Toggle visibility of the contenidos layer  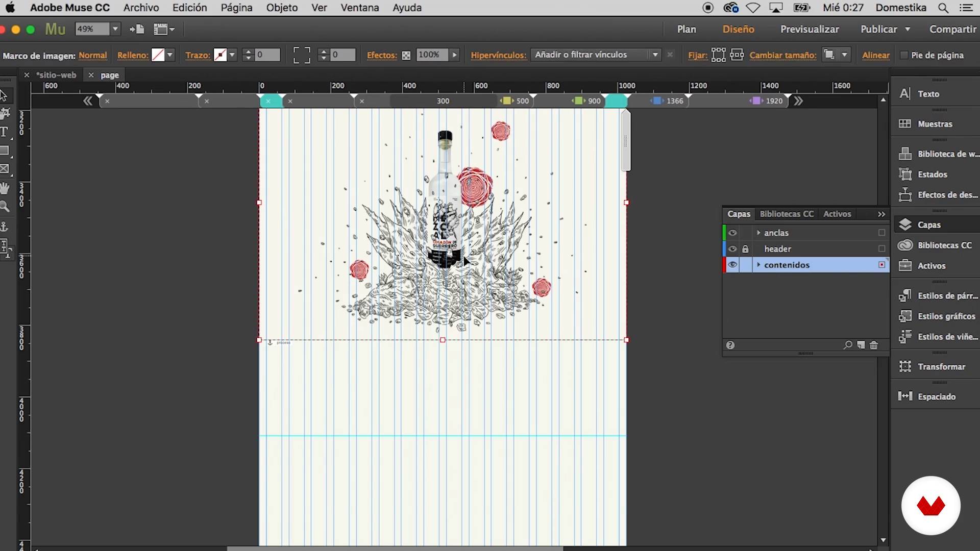point(732,265)
